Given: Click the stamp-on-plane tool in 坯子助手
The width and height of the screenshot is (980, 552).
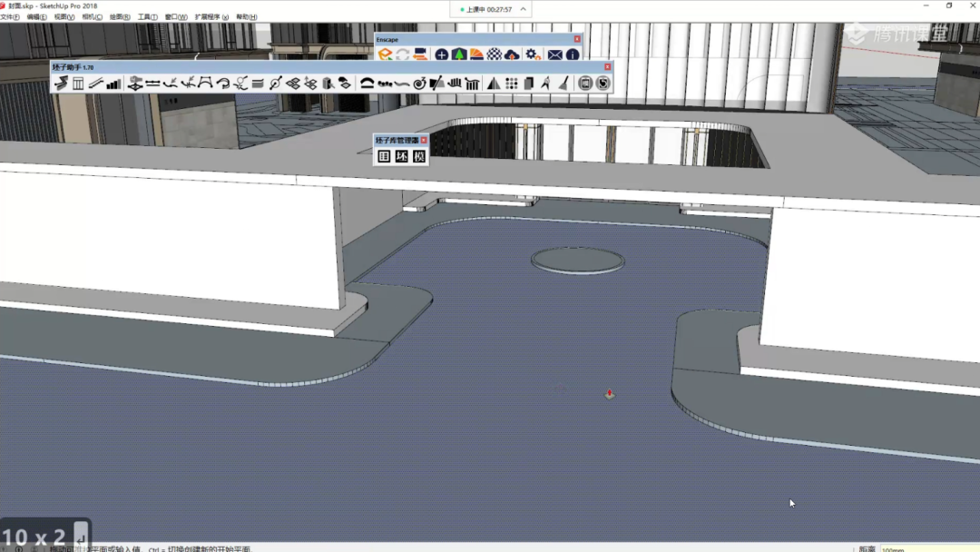Looking at the screenshot, I should pos(135,84).
